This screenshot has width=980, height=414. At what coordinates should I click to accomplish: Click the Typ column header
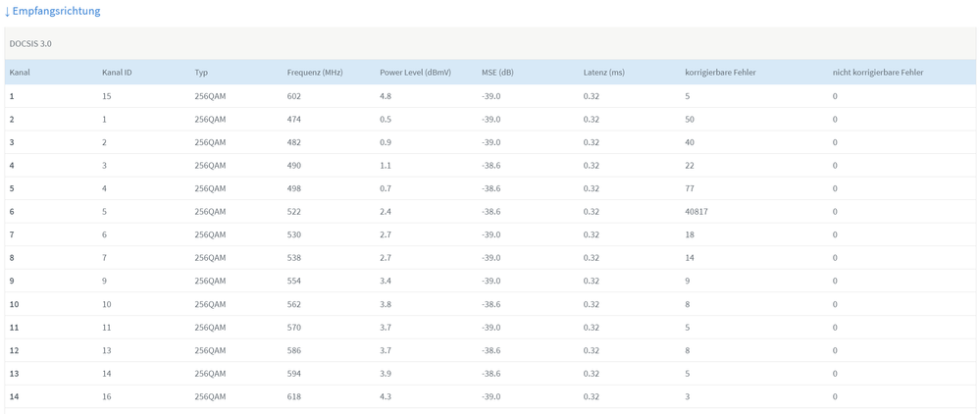tap(201, 73)
